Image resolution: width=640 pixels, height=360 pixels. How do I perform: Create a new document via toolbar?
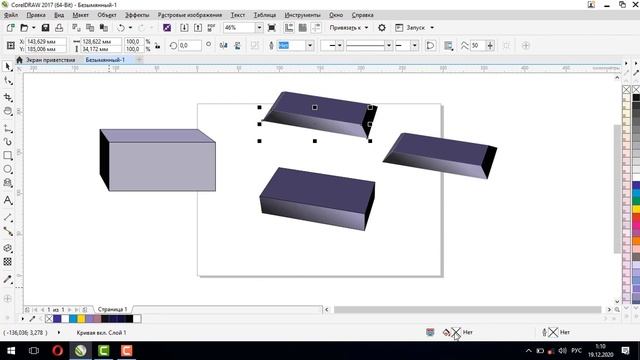(10, 28)
